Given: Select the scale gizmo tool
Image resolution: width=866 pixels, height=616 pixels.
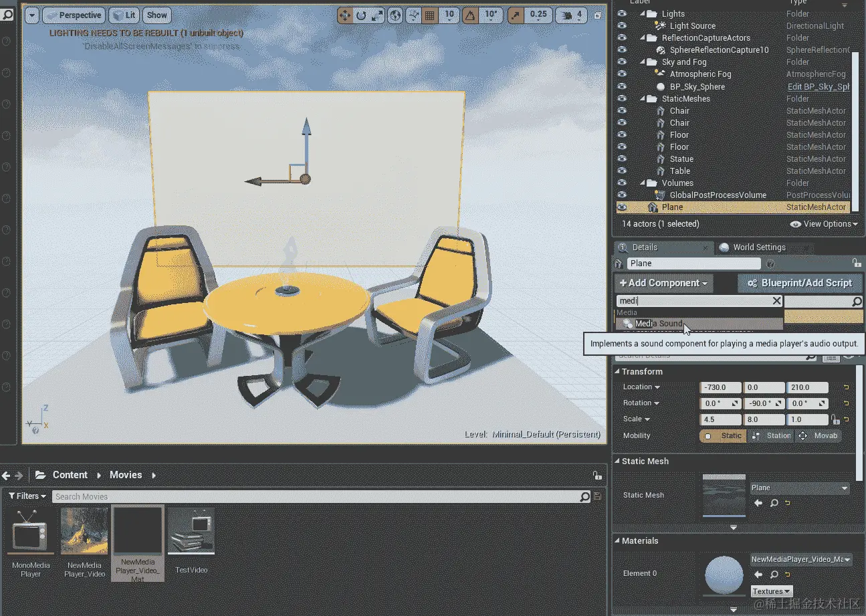Looking at the screenshot, I should pyautogui.click(x=377, y=15).
